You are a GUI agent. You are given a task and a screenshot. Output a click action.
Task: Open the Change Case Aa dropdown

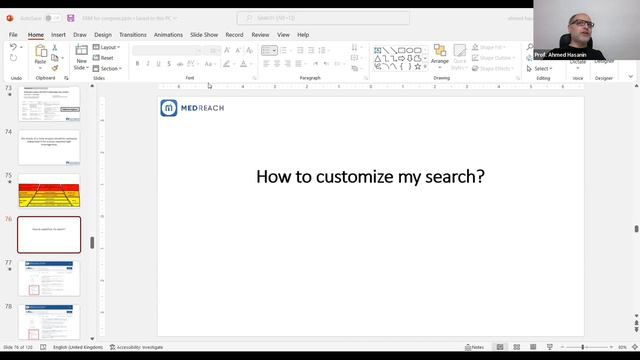tap(210, 64)
